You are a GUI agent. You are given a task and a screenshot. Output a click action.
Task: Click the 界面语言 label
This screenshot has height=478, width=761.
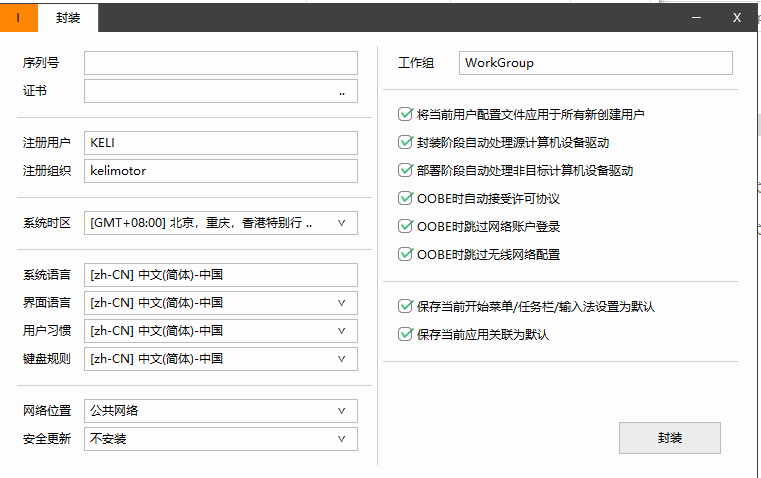point(47,303)
